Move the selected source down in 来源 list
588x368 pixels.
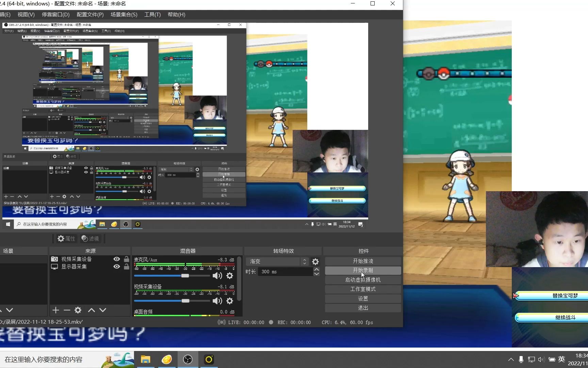click(x=103, y=310)
